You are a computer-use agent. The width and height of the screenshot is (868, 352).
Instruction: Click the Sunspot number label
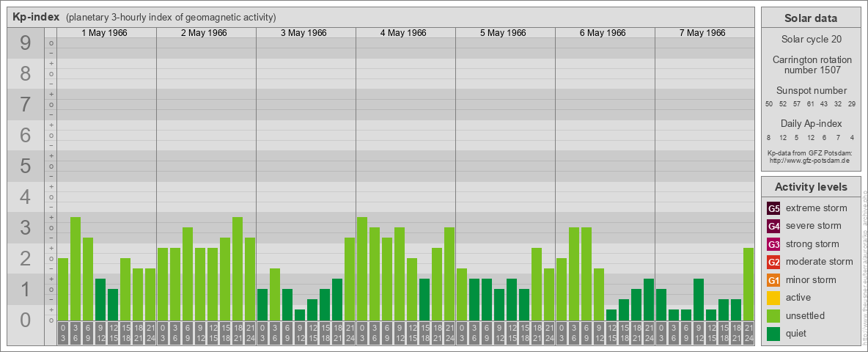tap(810, 91)
